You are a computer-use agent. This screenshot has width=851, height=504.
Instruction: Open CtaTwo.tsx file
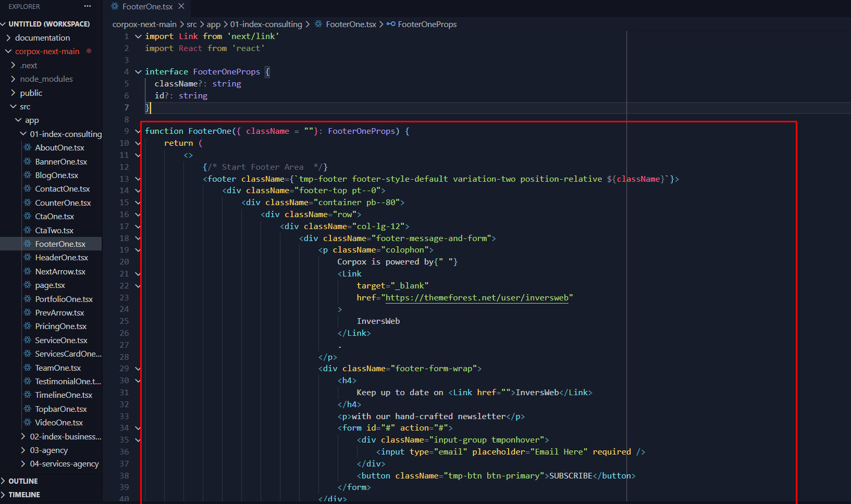[54, 230]
